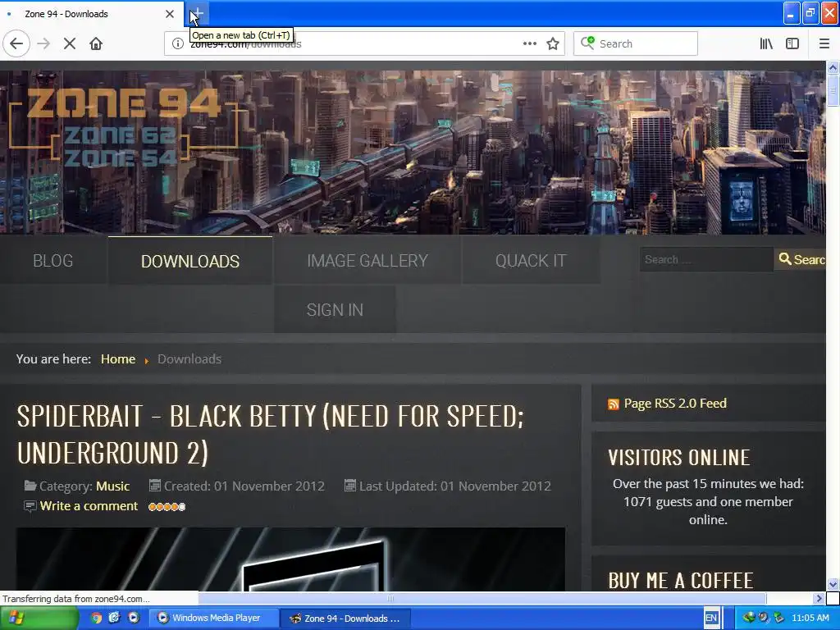This screenshot has width=840, height=630.
Task: Click the Downloads breadcrumb text
Action: (189, 359)
